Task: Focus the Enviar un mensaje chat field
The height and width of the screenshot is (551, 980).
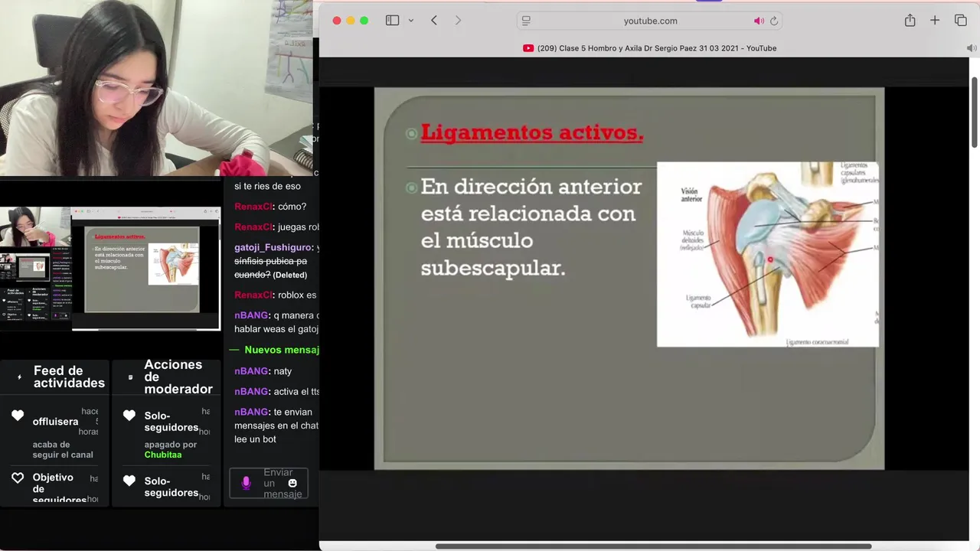Action: point(269,484)
